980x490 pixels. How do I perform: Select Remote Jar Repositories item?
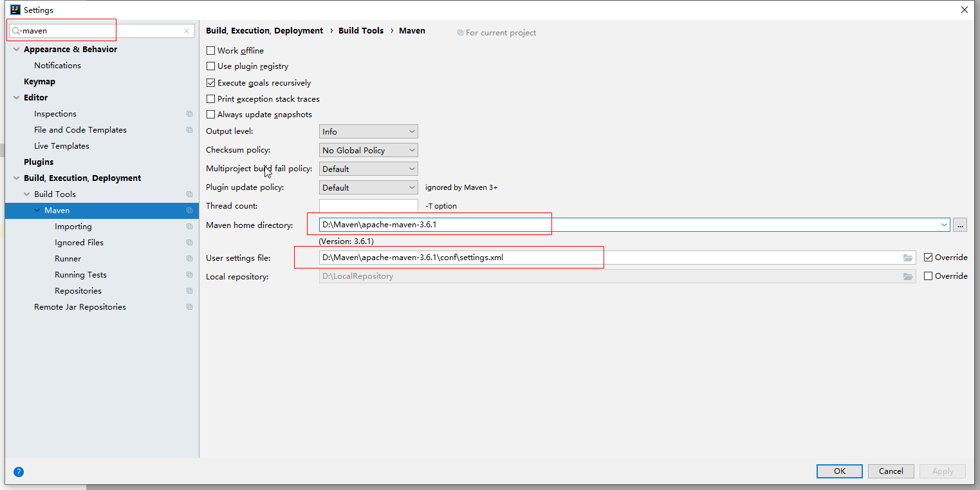click(x=80, y=307)
